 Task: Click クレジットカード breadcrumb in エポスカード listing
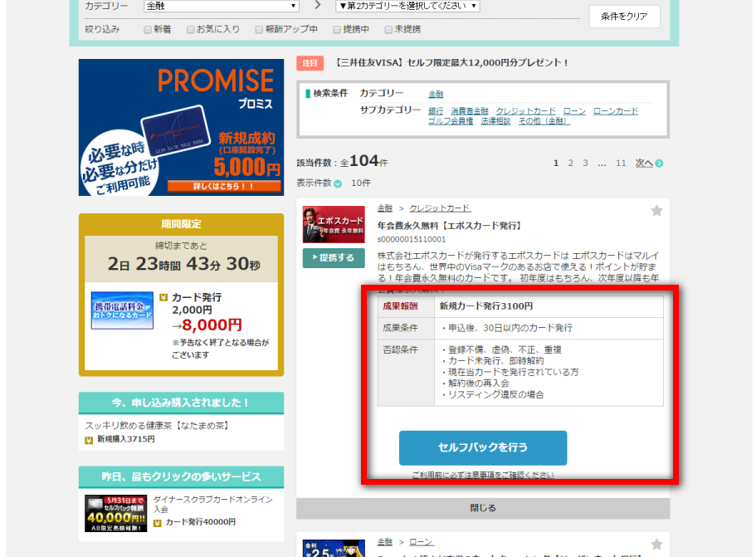tap(440, 208)
